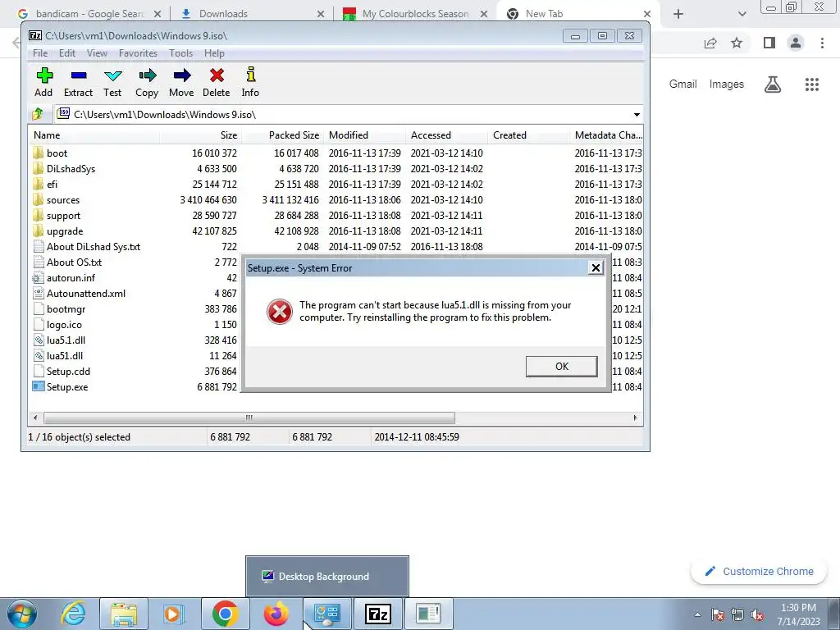
Task: Click the Action Center flag tray icon
Action: (718, 615)
